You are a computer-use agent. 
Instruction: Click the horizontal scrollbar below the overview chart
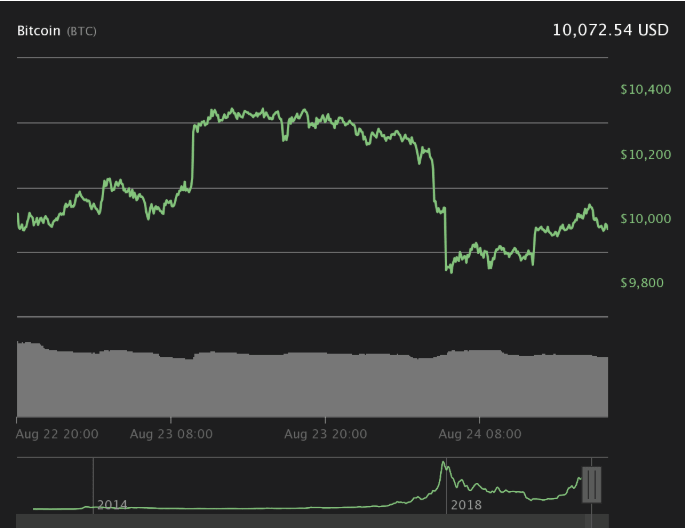(312, 521)
